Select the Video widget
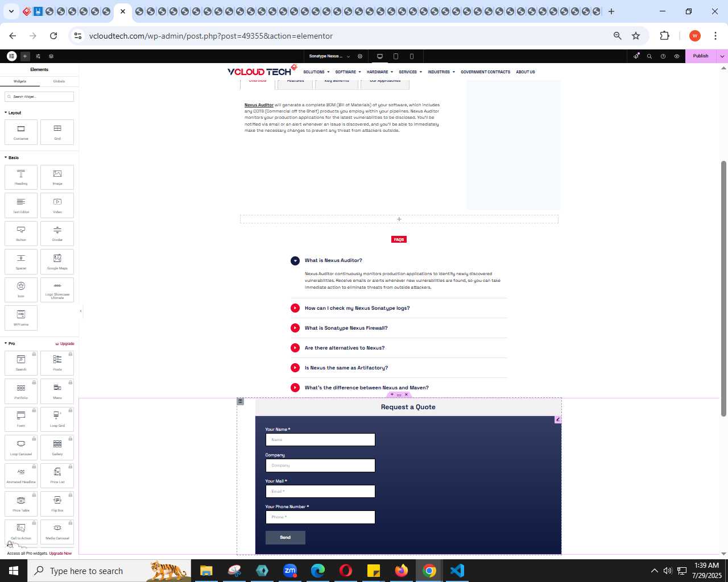This screenshot has width=728, height=582. pos(57,205)
